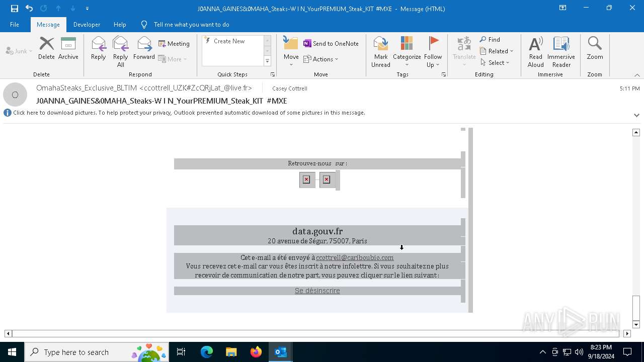644x362 pixels.
Task: Open the Developer tab
Action: point(87,25)
